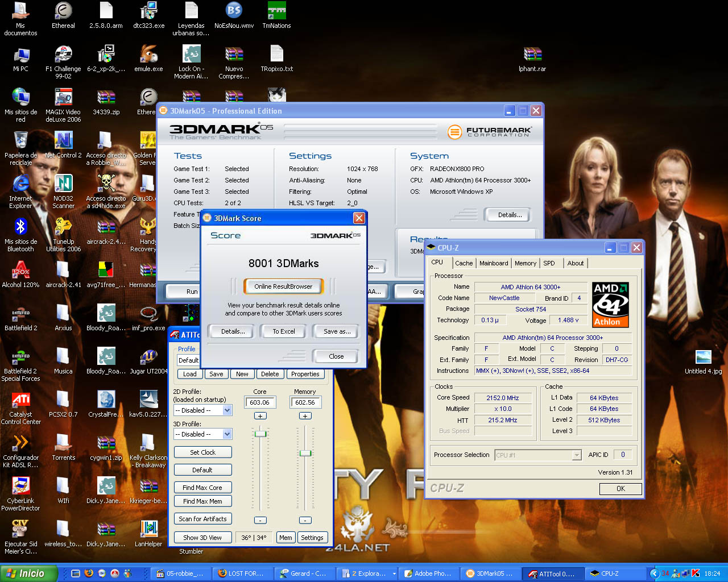The image size is (728, 582).
Task: Click the Firefox quick launch icon
Action: (89, 573)
